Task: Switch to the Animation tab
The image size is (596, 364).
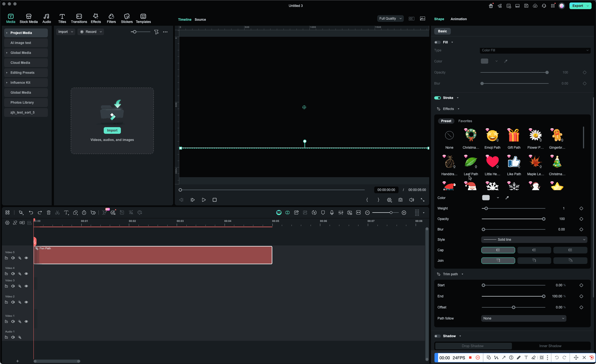Action: (x=458, y=19)
